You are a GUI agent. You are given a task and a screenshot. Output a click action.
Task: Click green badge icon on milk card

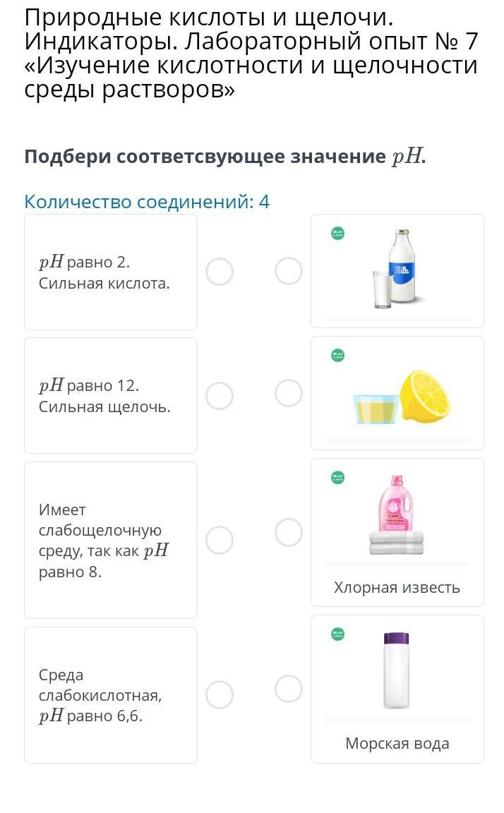(x=338, y=234)
